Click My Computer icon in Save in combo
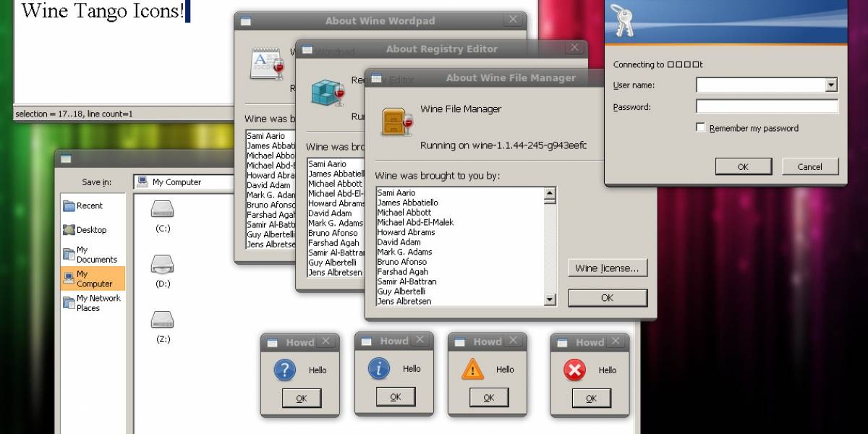Image resolution: width=868 pixels, height=434 pixels. point(142,182)
